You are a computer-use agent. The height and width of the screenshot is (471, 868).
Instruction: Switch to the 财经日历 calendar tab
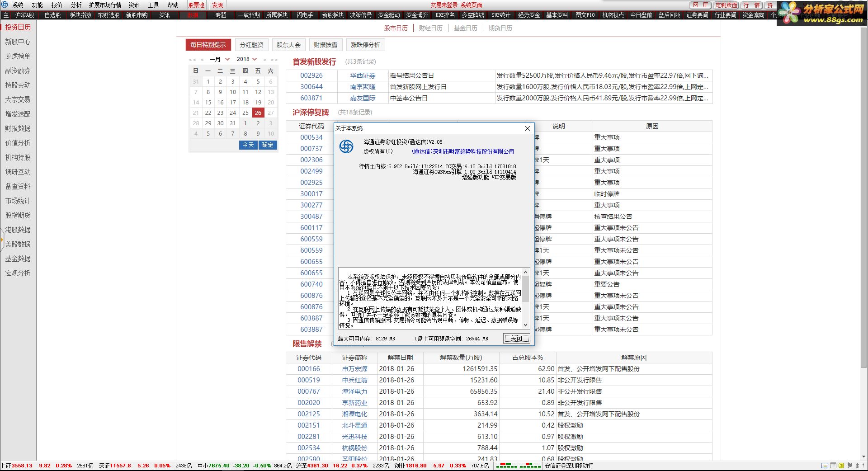coord(431,28)
